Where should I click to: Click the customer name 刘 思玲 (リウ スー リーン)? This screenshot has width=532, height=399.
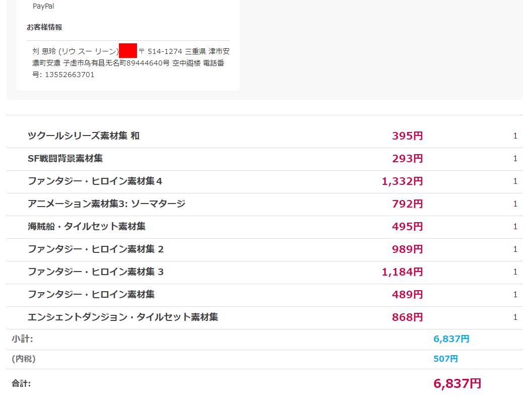pos(76,51)
